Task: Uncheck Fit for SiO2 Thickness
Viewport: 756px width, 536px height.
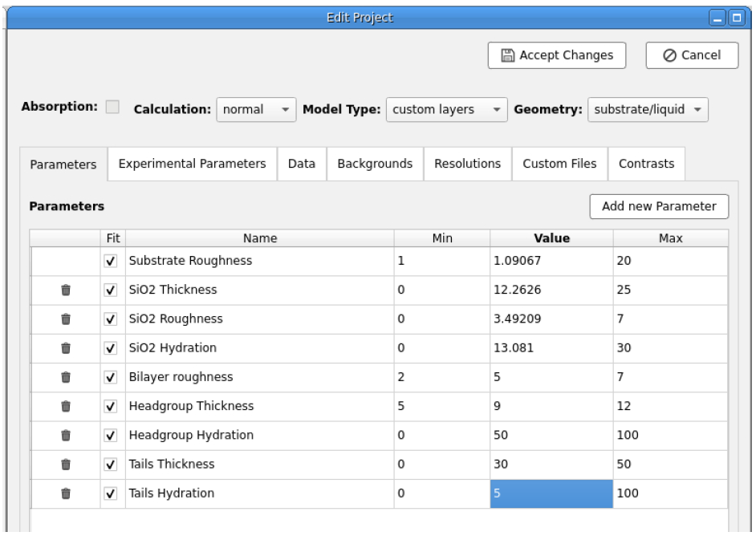Action: coord(111,290)
